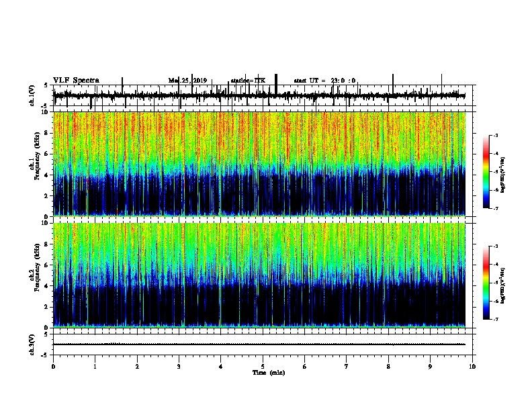Click the '-3' label on ch.1 color bar
532x411 pixels.
pyautogui.click(x=496, y=135)
